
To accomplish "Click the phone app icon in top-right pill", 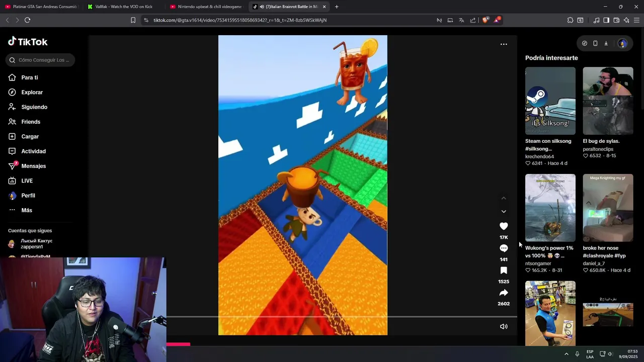I will 595,43.
